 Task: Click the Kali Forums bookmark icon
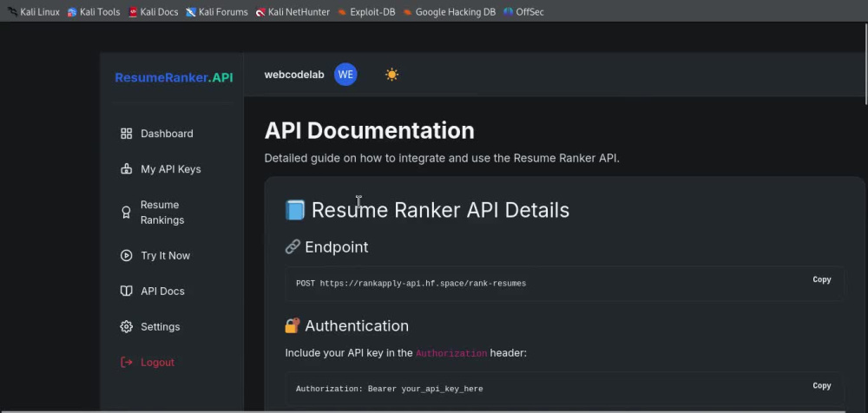click(x=191, y=11)
